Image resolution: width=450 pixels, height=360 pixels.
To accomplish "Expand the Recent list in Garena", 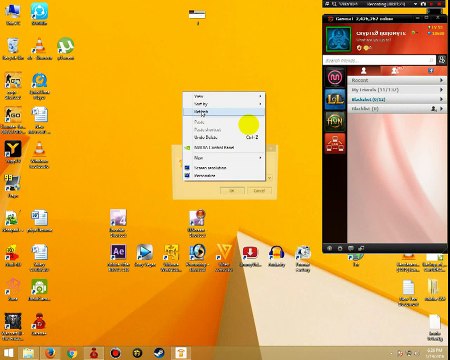I will 397,80.
